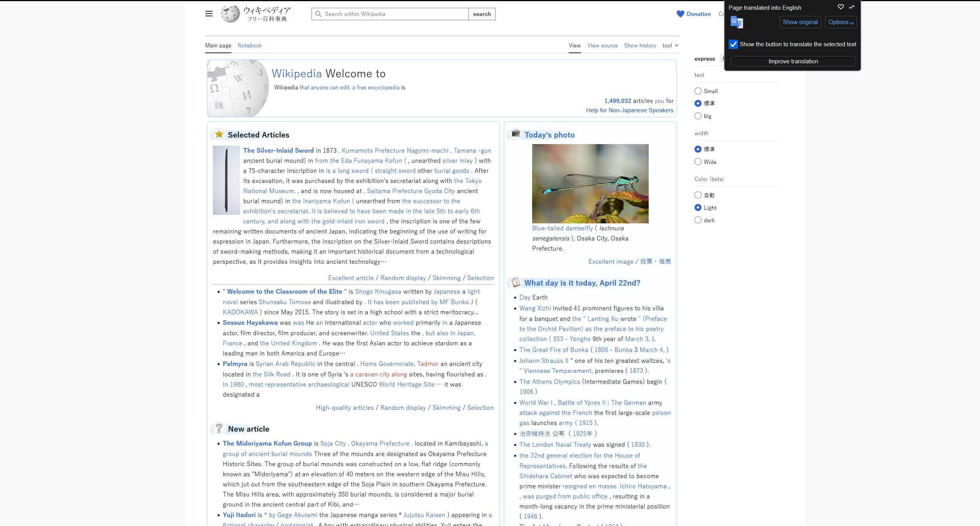Select the Wide width radio button
Screen dimensions: 980x526
click(698, 162)
